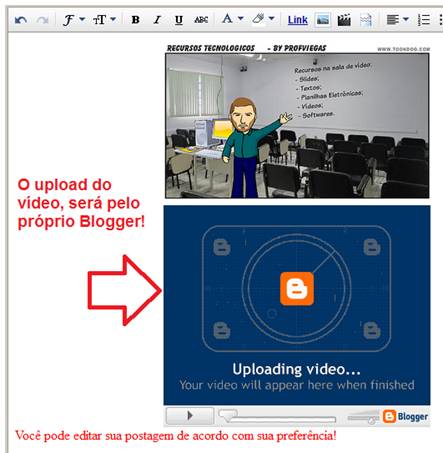443x453 pixels.
Task: Toggle underline formatting
Action: click(179, 20)
